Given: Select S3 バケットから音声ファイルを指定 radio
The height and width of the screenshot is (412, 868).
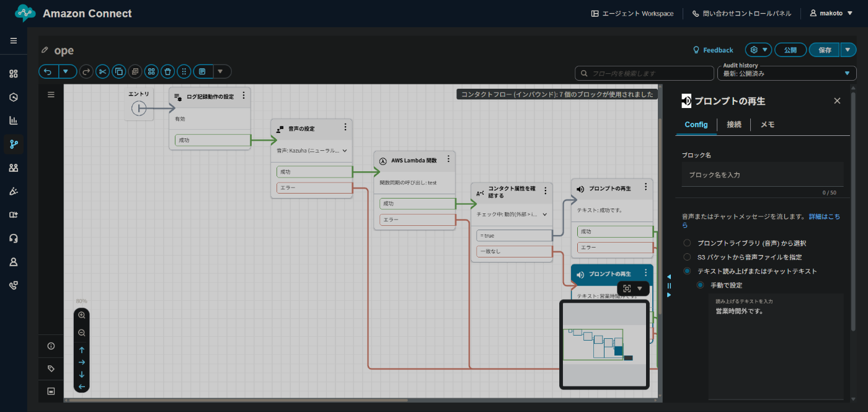Looking at the screenshot, I should 687,257.
